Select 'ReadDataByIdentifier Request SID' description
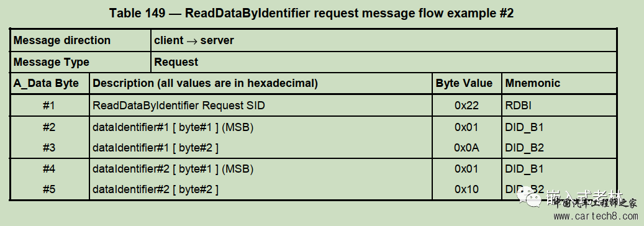 point(179,106)
